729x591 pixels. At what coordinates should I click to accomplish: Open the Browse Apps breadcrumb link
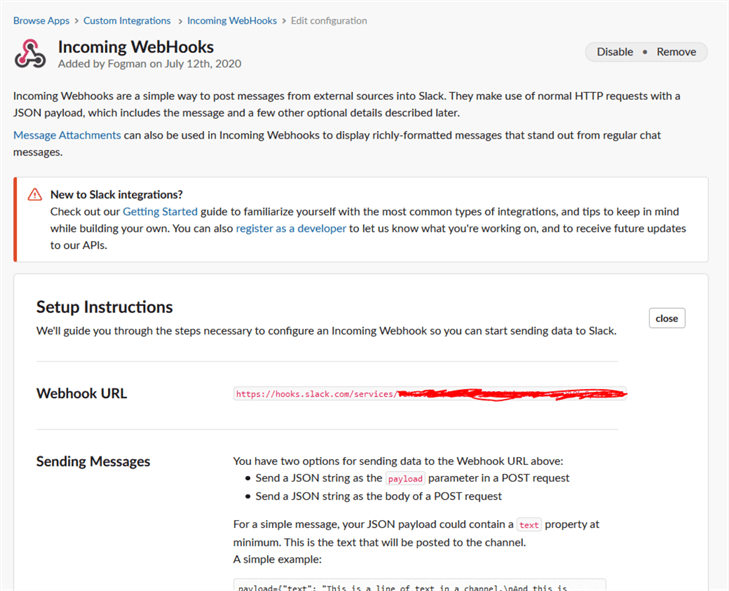(41, 21)
